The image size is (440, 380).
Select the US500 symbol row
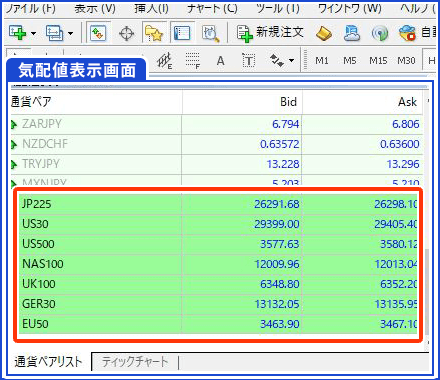(218, 244)
